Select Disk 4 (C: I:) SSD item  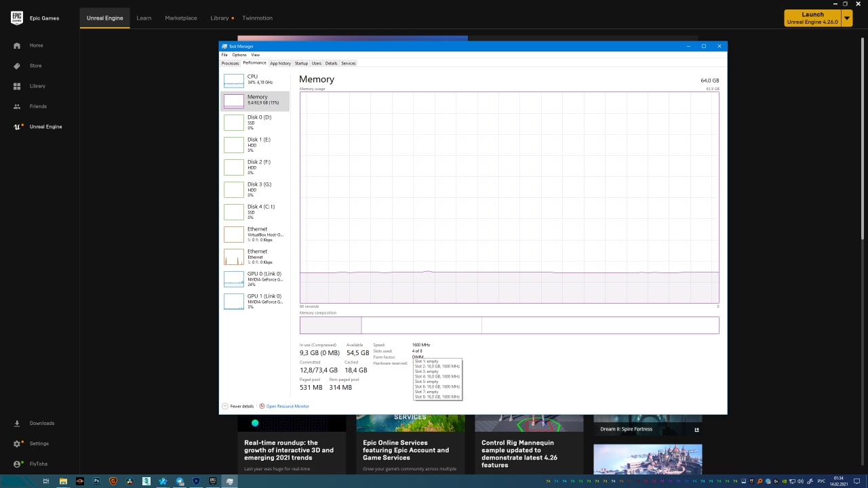coord(255,211)
